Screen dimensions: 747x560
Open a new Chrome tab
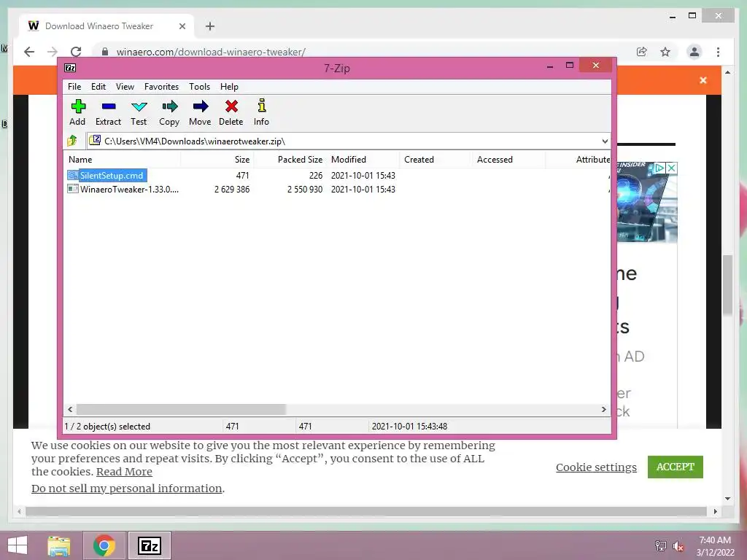[210, 26]
